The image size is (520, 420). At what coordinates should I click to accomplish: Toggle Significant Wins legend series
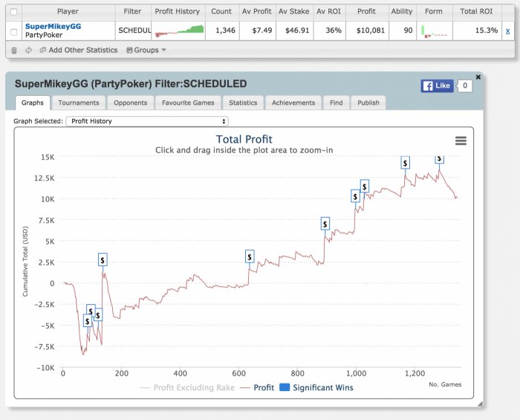pyautogui.click(x=316, y=387)
